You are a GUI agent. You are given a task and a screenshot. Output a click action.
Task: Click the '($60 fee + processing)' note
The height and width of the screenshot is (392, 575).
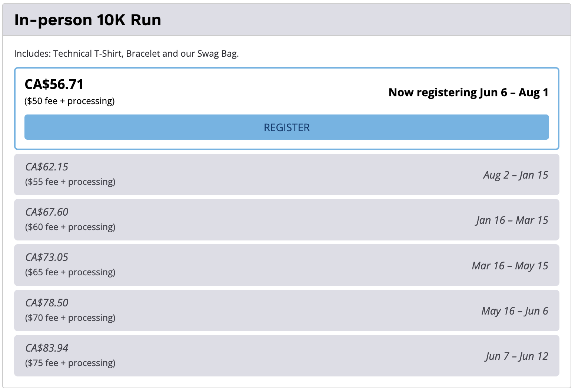pos(70,227)
